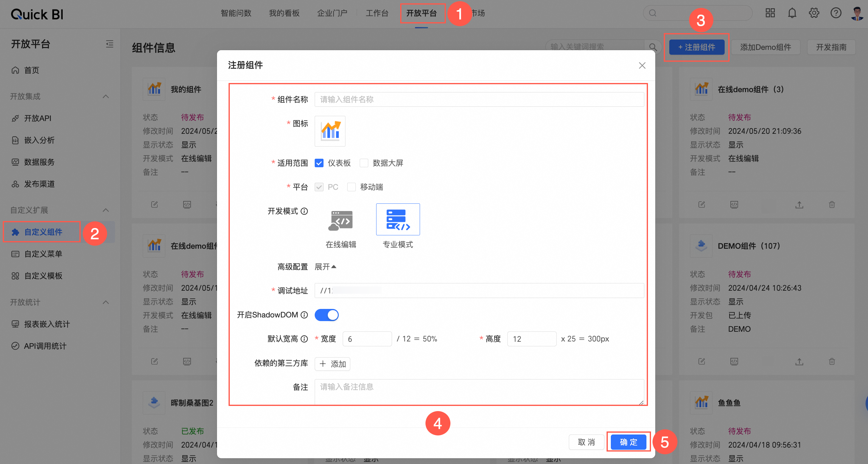Open the help question mark icon
The image size is (868, 464).
click(836, 13)
